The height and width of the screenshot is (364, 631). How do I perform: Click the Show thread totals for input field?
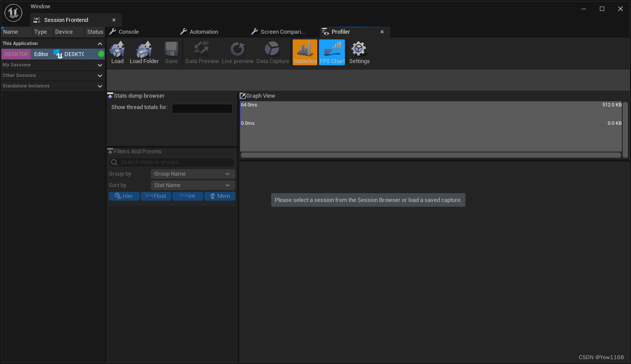point(202,108)
